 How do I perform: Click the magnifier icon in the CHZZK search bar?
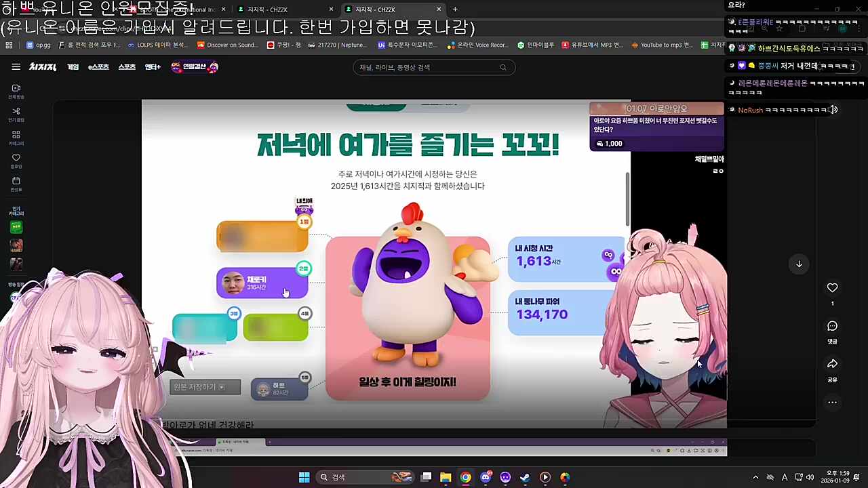(x=503, y=67)
